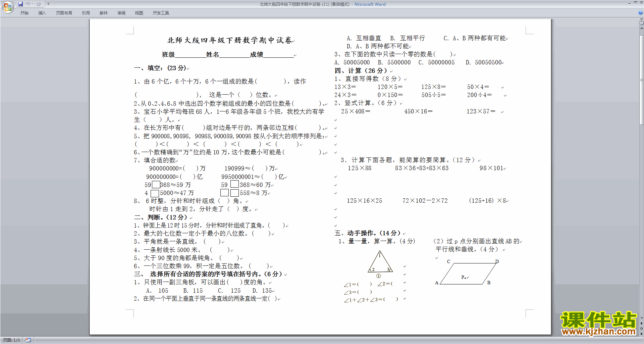Click the empty box in 59□368≈59万

(x=156, y=185)
